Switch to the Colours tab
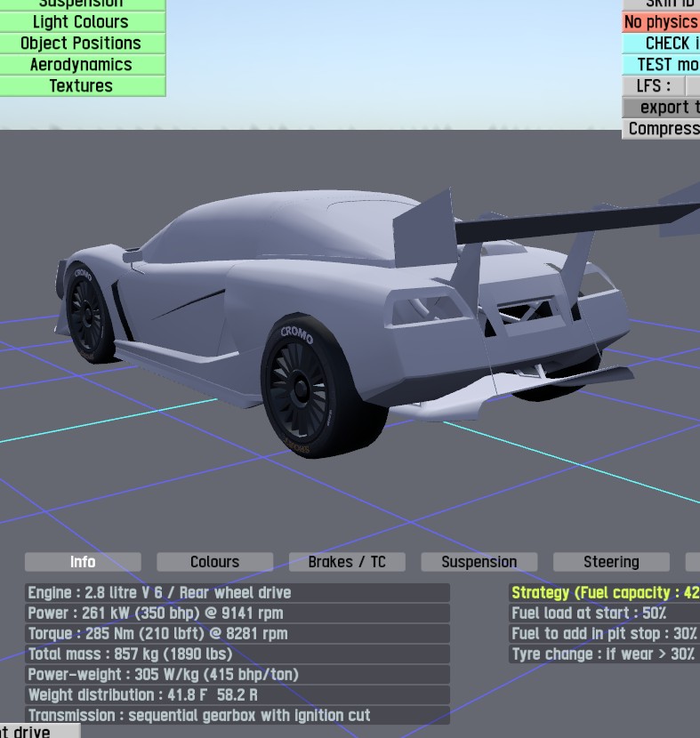The width and height of the screenshot is (700, 738). (x=214, y=562)
